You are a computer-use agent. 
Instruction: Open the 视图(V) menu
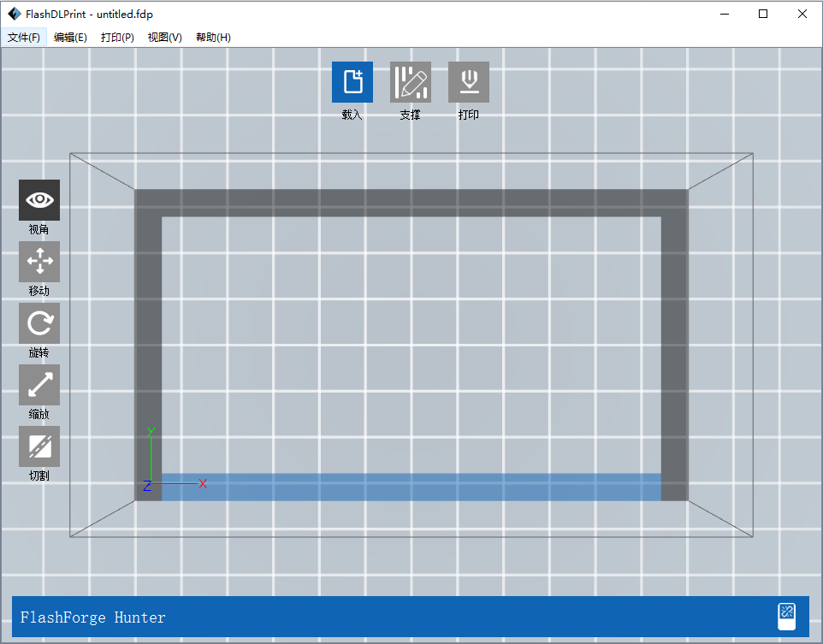(x=165, y=38)
